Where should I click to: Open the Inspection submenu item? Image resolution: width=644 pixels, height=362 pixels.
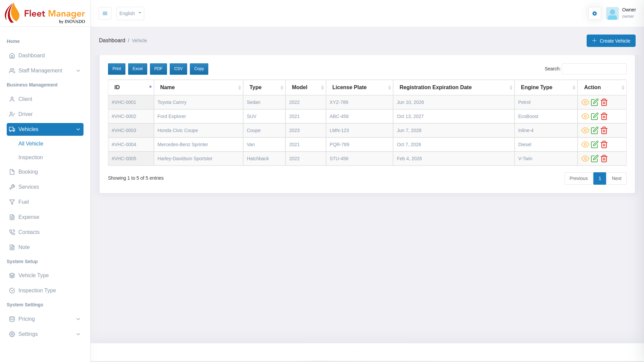[x=31, y=158]
